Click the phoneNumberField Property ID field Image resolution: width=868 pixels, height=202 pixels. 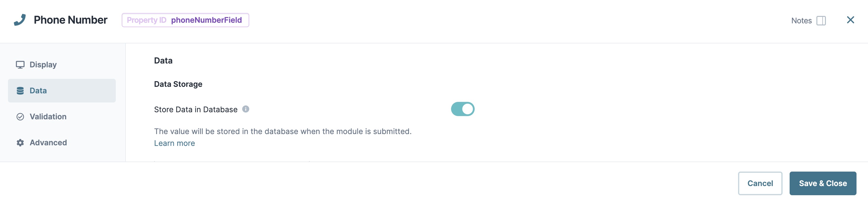185,20
